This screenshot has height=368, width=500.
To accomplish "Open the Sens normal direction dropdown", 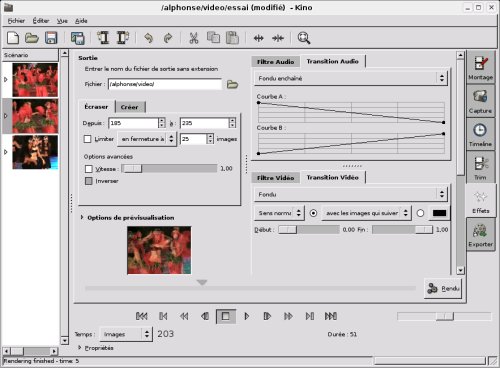I will (279, 213).
